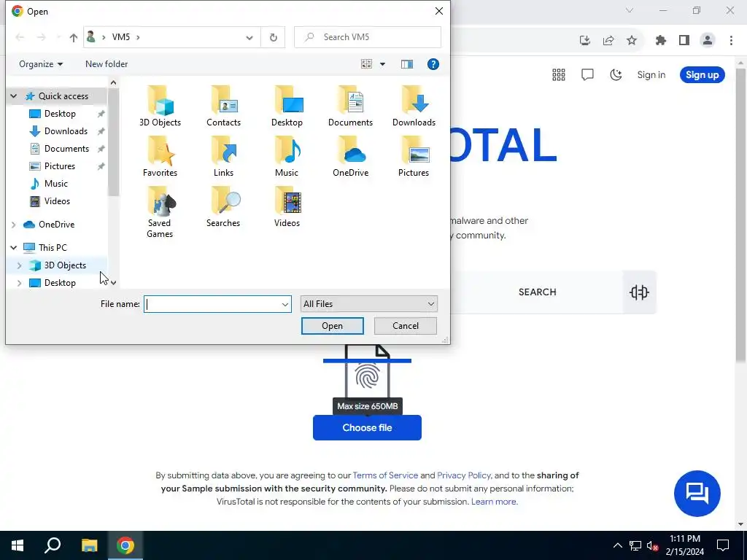This screenshot has height=560, width=747.
Task: Click the Choose file button
Action: click(367, 427)
